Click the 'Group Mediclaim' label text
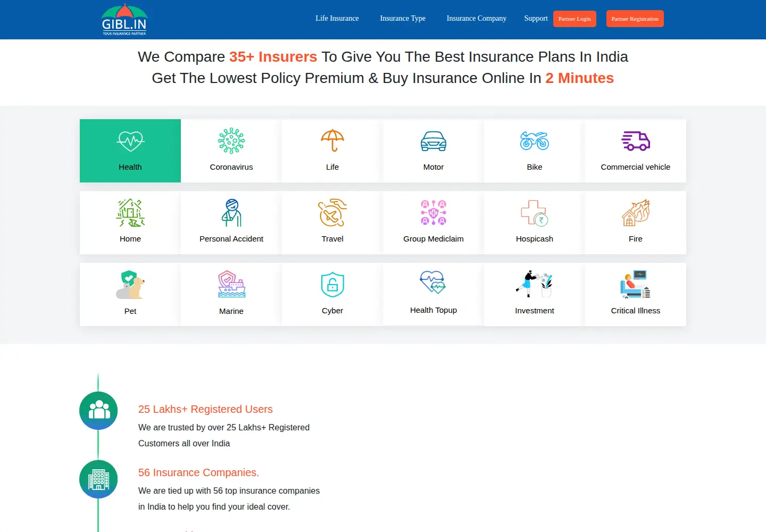 [x=434, y=239]
